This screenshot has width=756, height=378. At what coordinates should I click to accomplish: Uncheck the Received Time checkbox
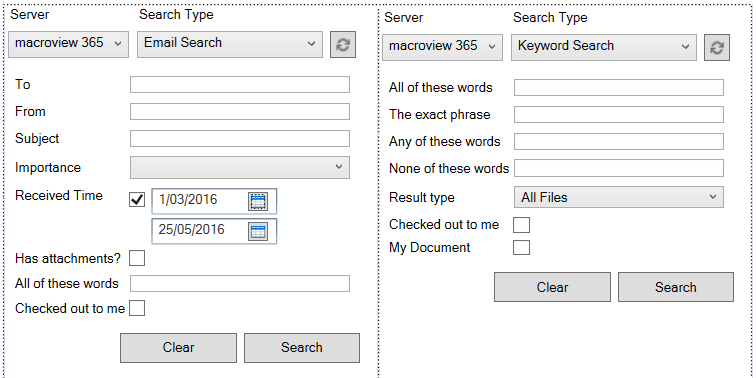(x=137, y=199)
